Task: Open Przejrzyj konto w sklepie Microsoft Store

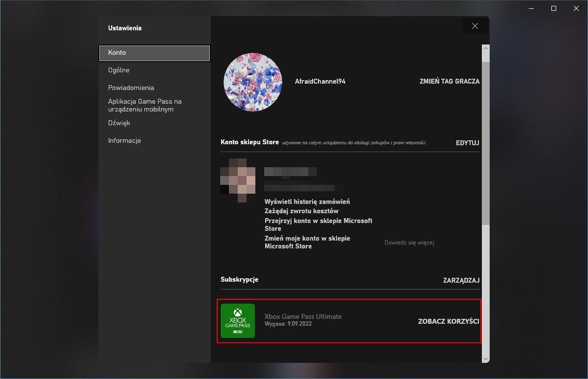Action: pyautogui.click(x=318, y=224)
